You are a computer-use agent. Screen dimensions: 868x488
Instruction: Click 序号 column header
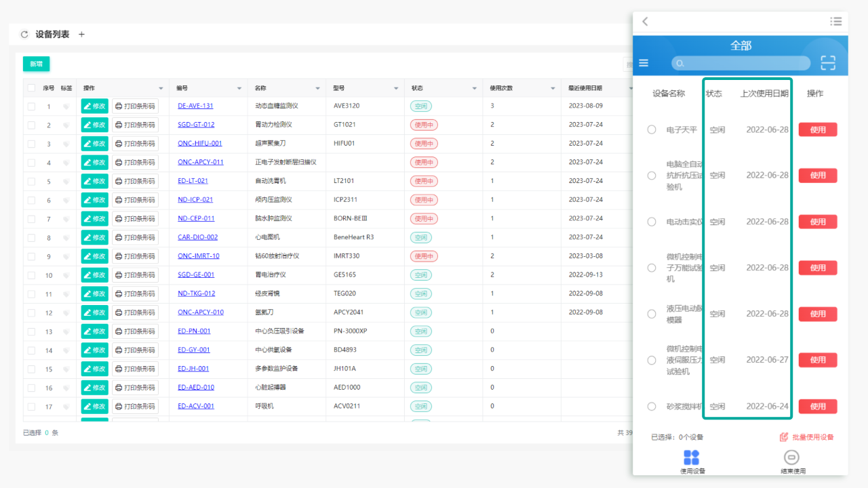[48, 88]
